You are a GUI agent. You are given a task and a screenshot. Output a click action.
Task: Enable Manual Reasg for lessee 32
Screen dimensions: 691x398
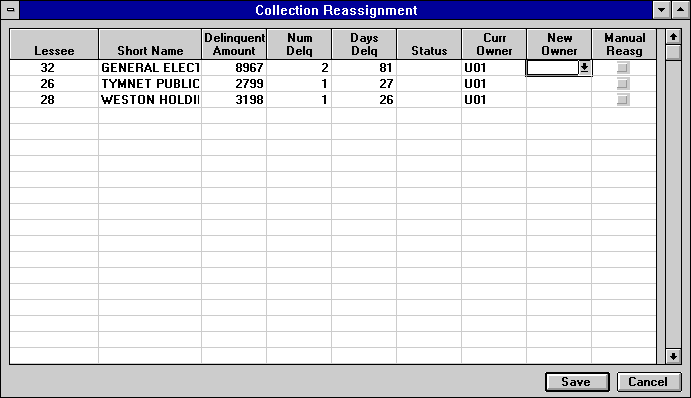click(x=623, y=67)
